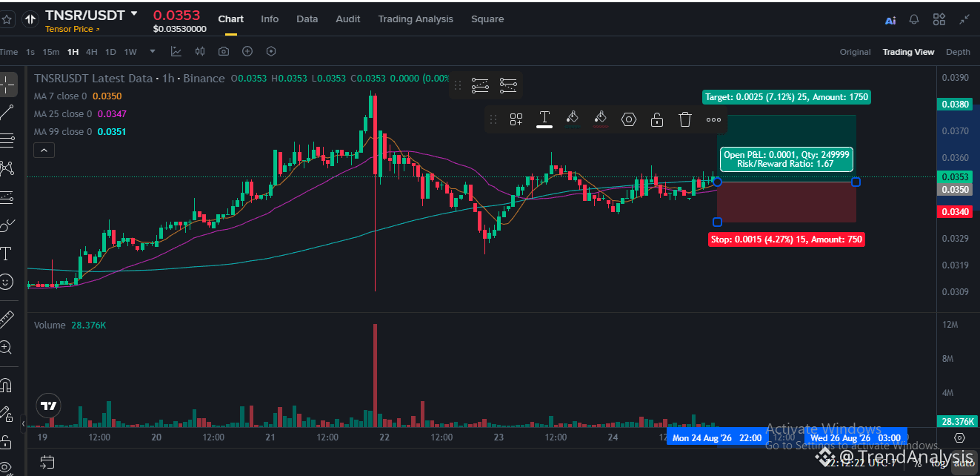Screen dimensions: 980x476
Task: Open the go to date calendar icon
Action: click(x=47, y=463)
